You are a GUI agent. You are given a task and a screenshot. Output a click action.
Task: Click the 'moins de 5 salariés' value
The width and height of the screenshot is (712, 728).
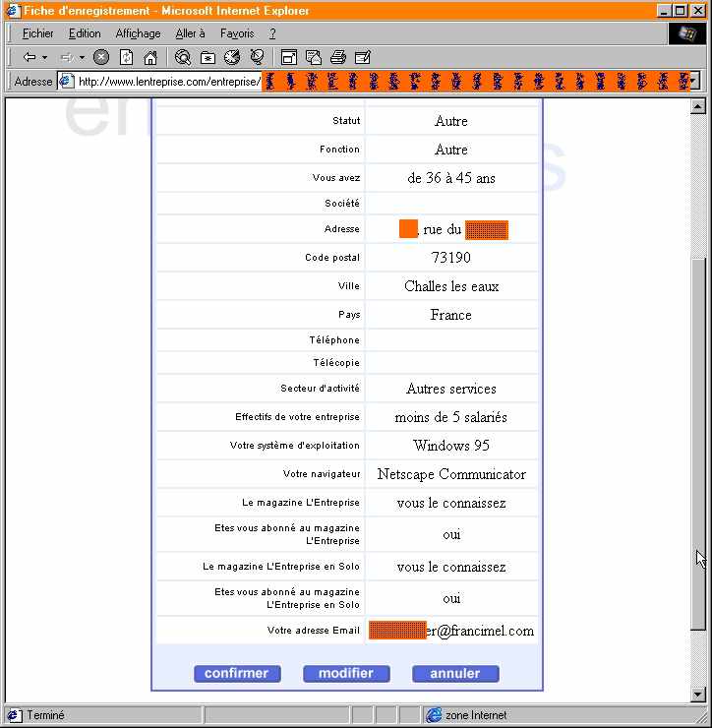tap(450, 417)
